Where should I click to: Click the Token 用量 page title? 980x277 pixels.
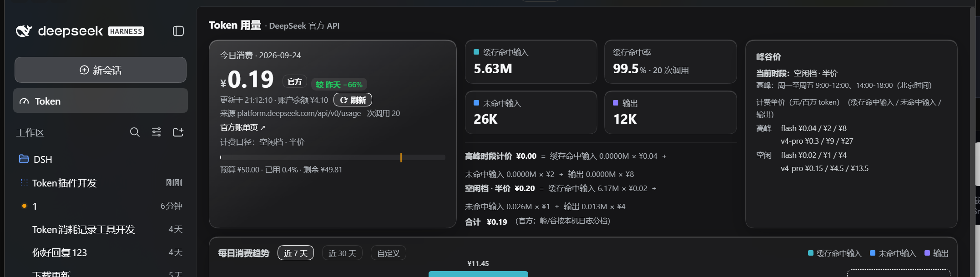coord(235,25)
